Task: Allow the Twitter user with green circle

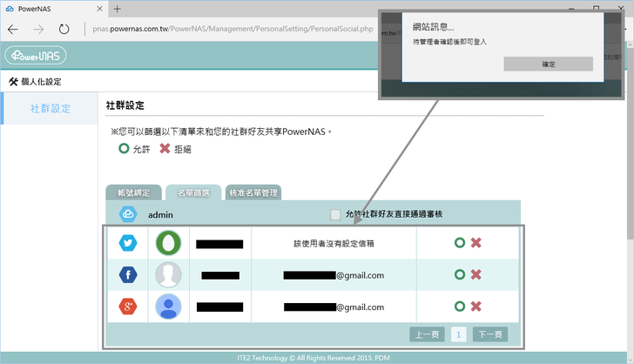Action: (x=459, y=243)
